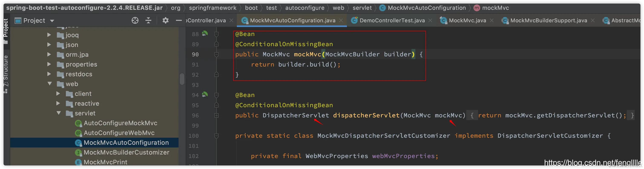Click the bean gutter icon on line 94
Image resolution: width=644 pixels, height=169 pixels.
click(x=205, y=94)
